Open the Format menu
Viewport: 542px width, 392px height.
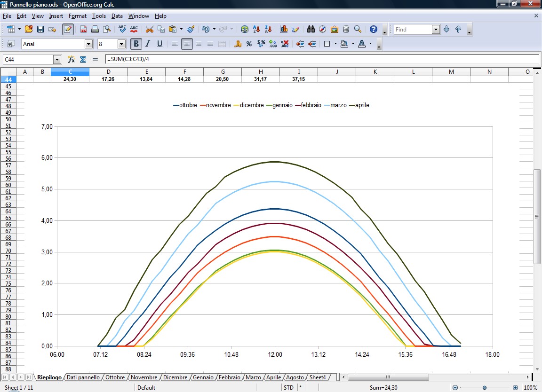[78, 16]
